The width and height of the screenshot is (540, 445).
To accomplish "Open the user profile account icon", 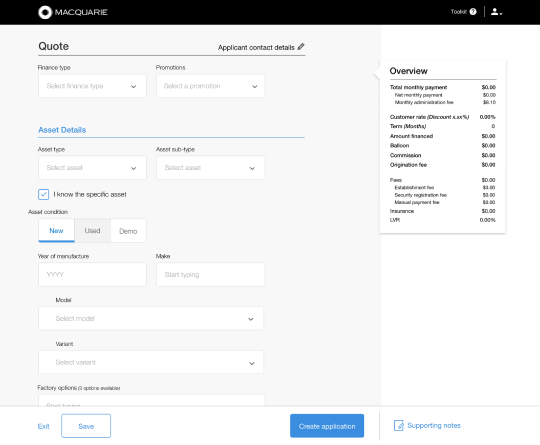I will click(x=496, y=12).
